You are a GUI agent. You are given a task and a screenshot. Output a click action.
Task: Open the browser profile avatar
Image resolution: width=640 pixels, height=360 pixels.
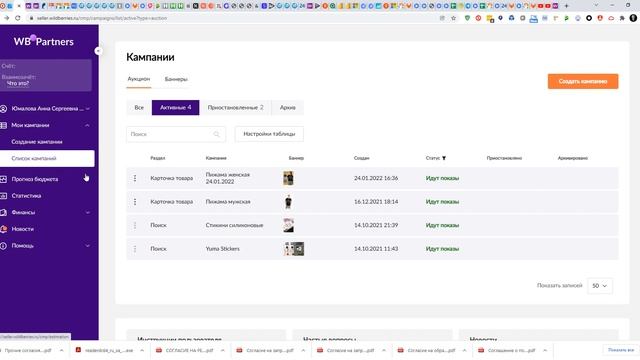click(633, 18)
